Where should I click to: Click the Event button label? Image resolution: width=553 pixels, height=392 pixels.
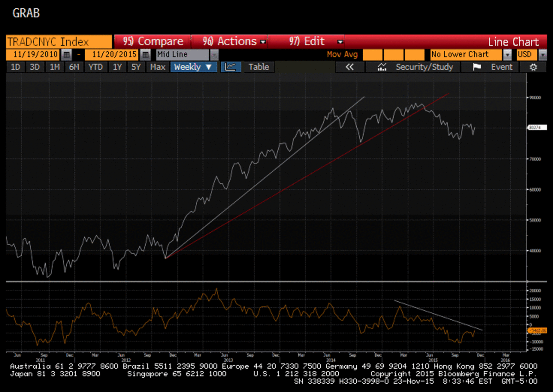501,67
